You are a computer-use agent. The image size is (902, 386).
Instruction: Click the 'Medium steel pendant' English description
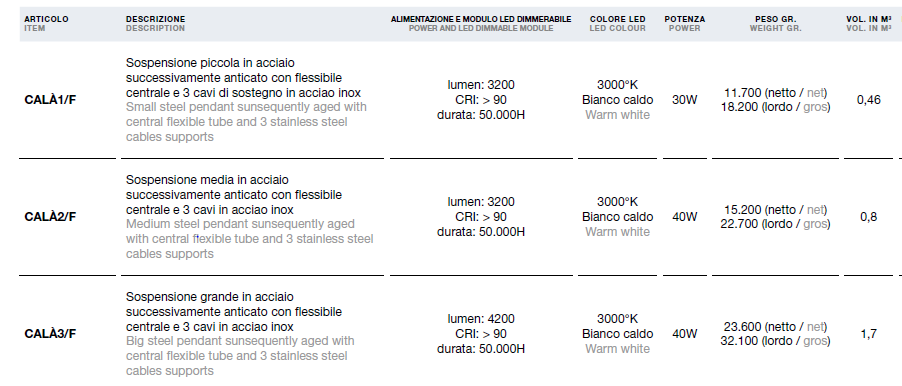(250, 239)
